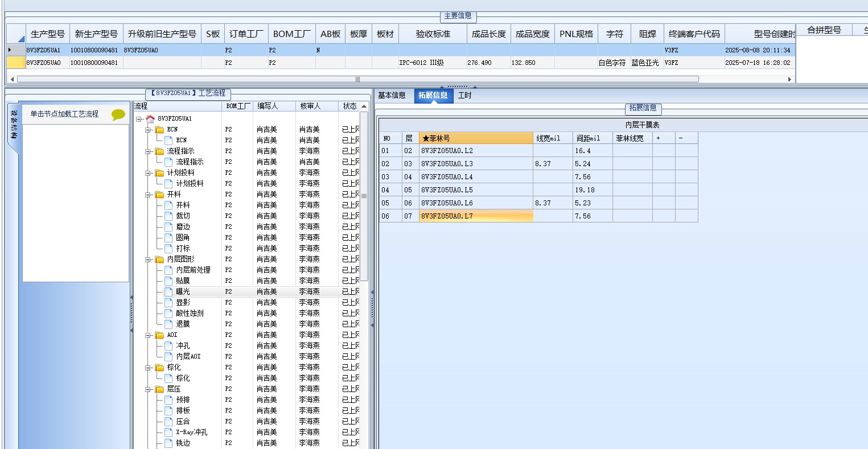
Task: Sort by the 生产型号 column header
Action: [48, 34]
